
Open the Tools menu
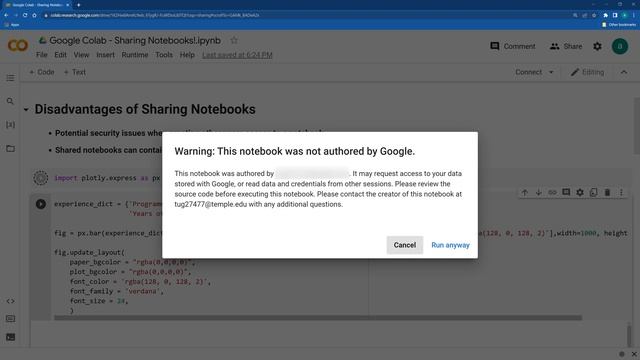(164, 55)
